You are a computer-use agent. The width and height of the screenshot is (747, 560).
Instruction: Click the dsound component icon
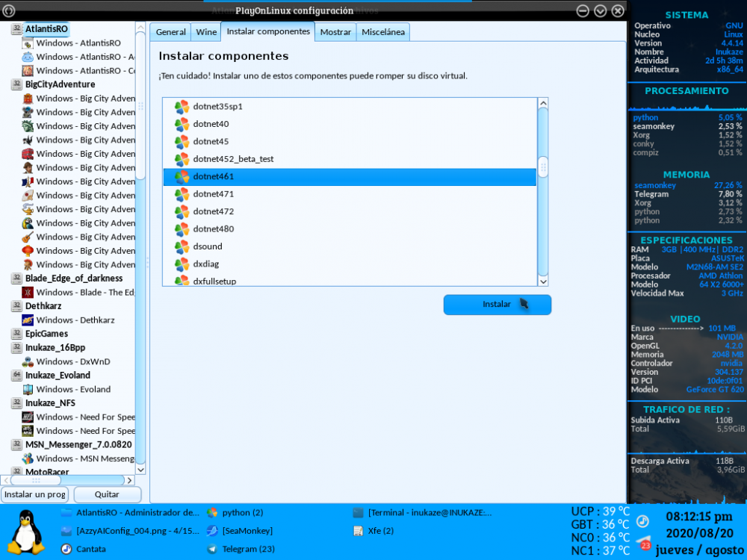(182, 246)
